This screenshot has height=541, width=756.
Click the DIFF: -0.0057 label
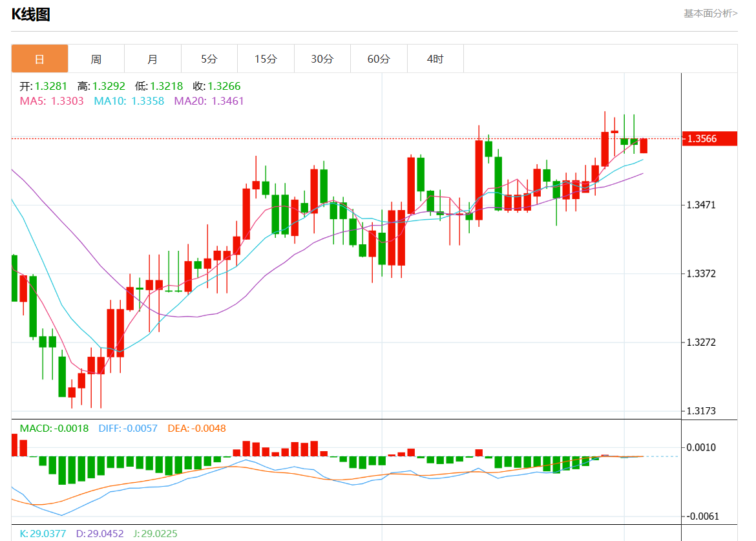pyautogui.click(x=128, y=428)
